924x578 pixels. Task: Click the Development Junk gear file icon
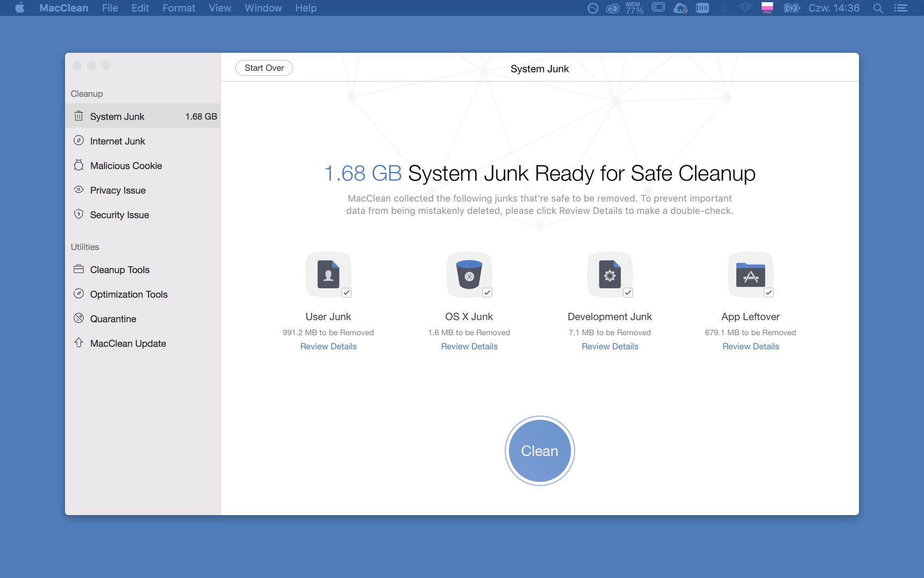pyautogui.click(x=610, y=274)
